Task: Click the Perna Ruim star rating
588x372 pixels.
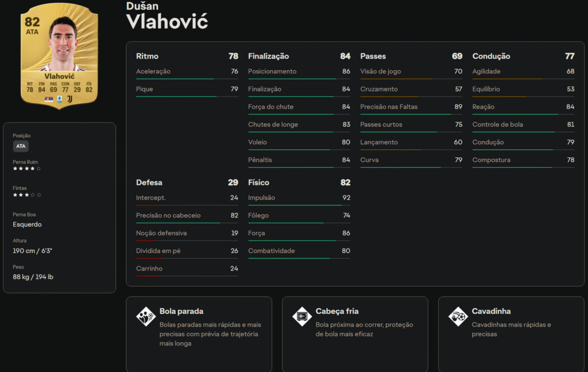Action: click(x=27, y=169)
